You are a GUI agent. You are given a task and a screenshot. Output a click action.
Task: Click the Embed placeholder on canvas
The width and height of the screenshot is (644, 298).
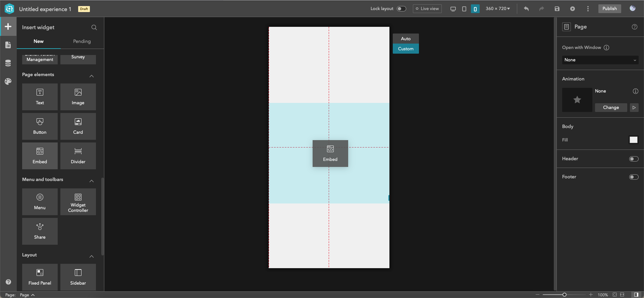click(x=330, y=154)
